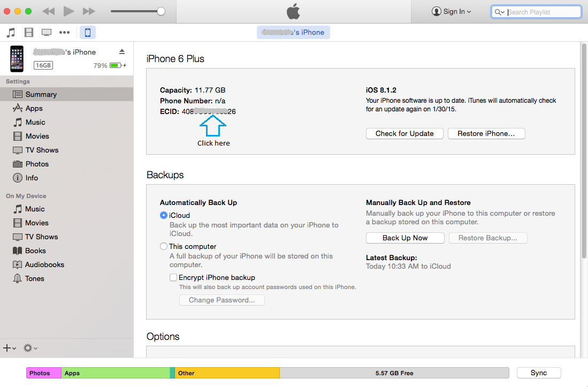Click the Phone Number n/a line

(x=193, y=101)
